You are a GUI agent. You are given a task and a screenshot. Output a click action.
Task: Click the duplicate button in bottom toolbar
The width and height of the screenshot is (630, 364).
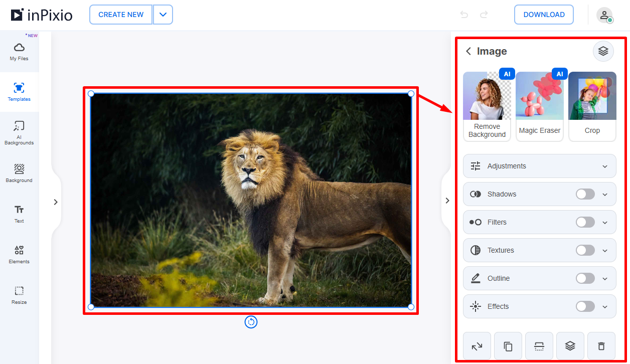pos(508,346)
